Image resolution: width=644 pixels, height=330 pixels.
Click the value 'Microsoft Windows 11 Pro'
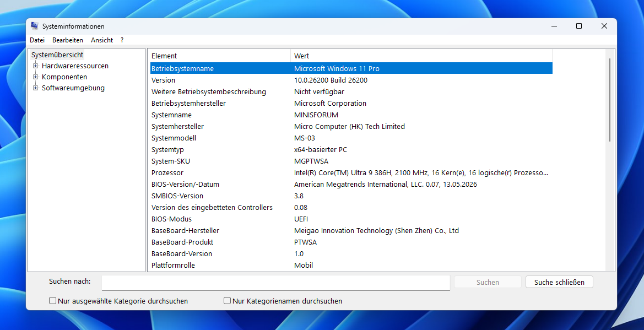337,69
